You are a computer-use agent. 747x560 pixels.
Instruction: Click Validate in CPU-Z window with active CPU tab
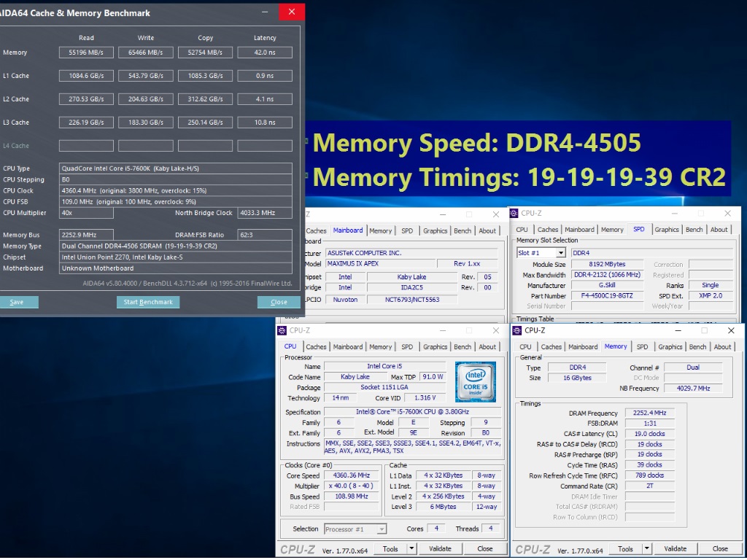point(440,548)
